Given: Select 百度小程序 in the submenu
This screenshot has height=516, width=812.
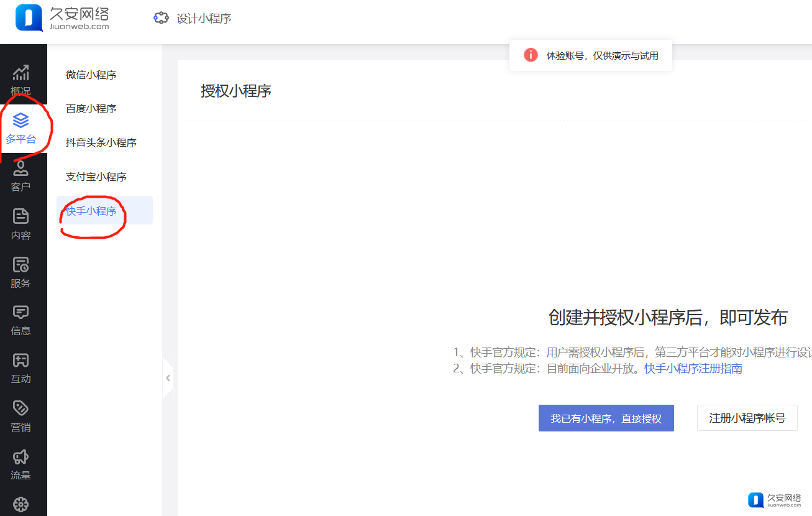Looking at the screenshot, I should pos(91,108).
